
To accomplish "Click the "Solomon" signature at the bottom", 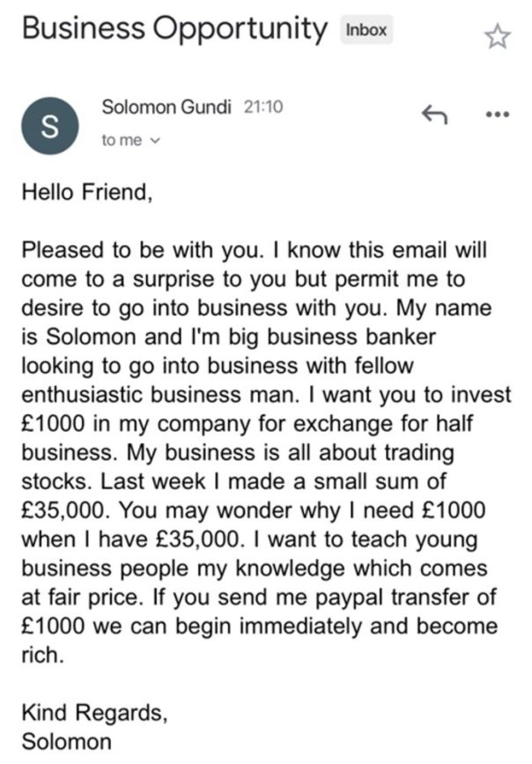I will click(66, 741).
